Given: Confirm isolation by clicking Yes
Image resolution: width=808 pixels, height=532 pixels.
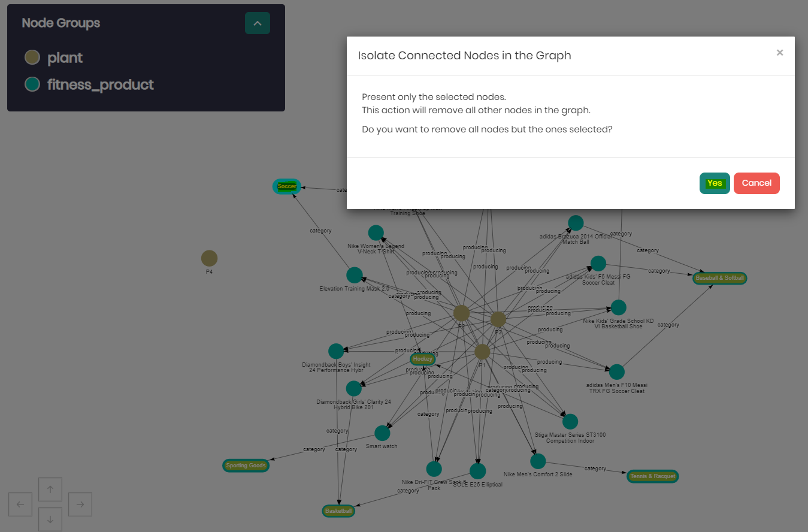Looking at the screenshot, I should 714,183.
